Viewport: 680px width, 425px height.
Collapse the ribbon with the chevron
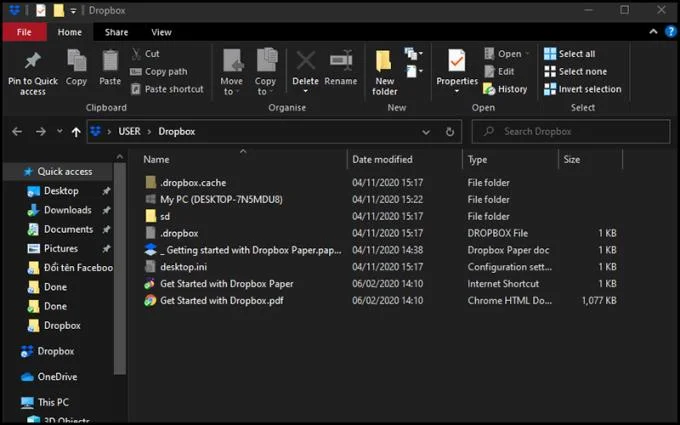coord(653,32)
